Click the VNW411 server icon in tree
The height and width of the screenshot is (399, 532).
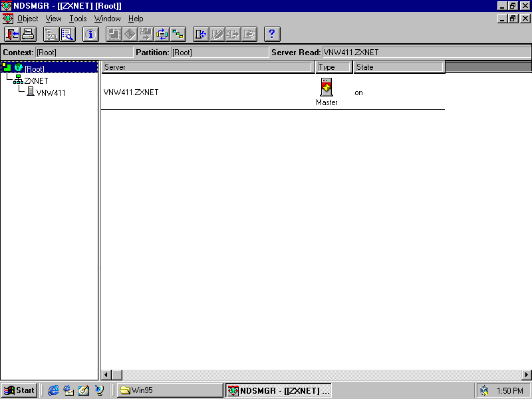pyautogui.click(x=30, y=91)
